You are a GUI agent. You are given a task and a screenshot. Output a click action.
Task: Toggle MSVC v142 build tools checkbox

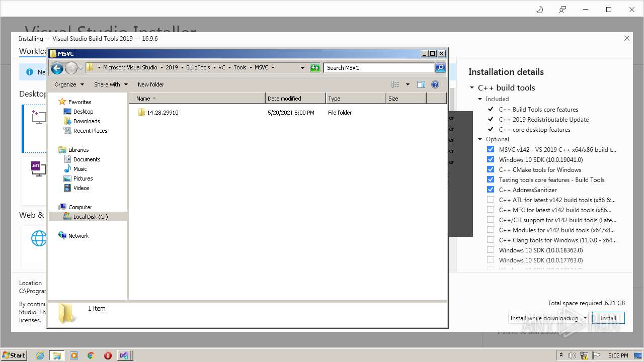(491, 149)
